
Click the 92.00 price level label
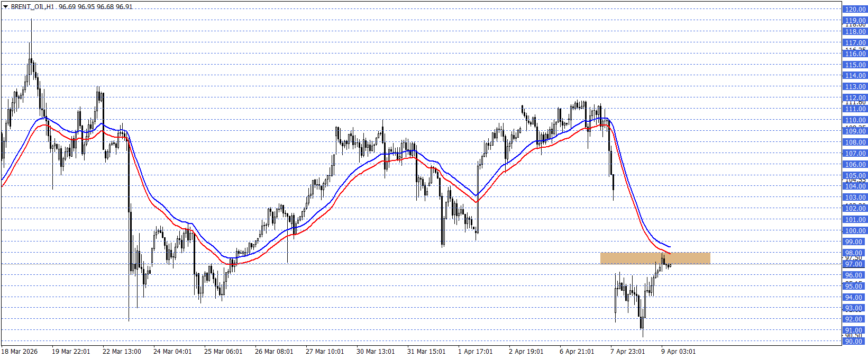coord(855,319)
